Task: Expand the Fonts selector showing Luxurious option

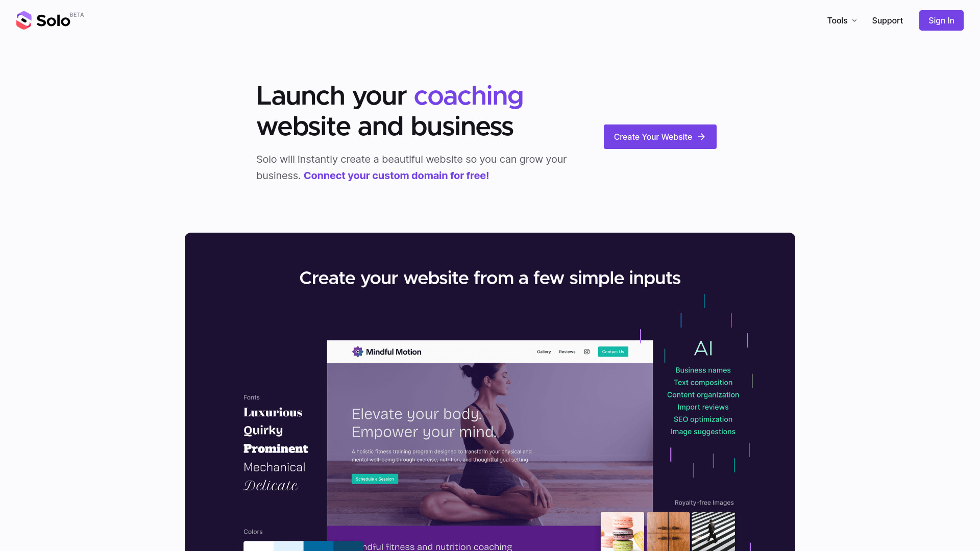Action: click(272, 412)
